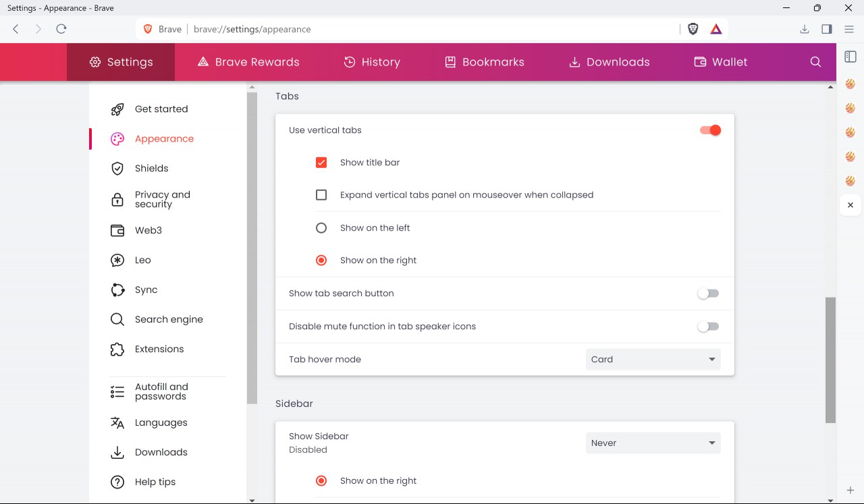Click the Search engine magnifier icon
This screenshot has width=864, height=504.
[117, 320]
